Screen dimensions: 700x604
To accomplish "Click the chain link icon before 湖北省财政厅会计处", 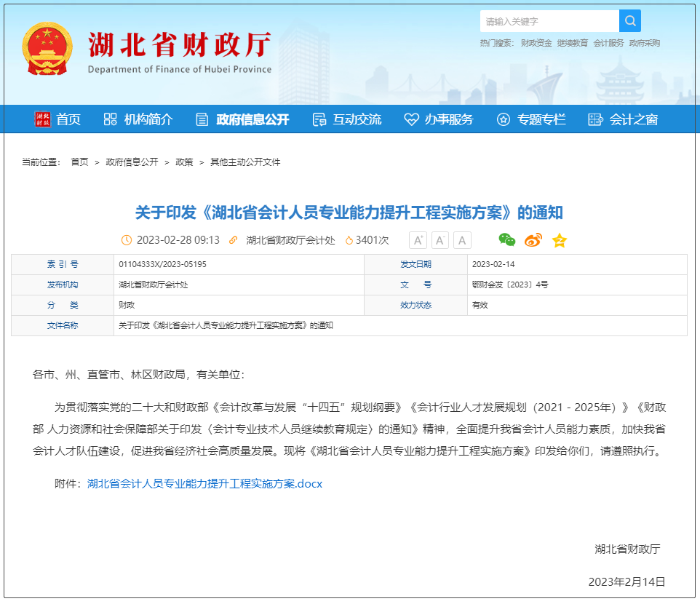I will coord(232,240).
